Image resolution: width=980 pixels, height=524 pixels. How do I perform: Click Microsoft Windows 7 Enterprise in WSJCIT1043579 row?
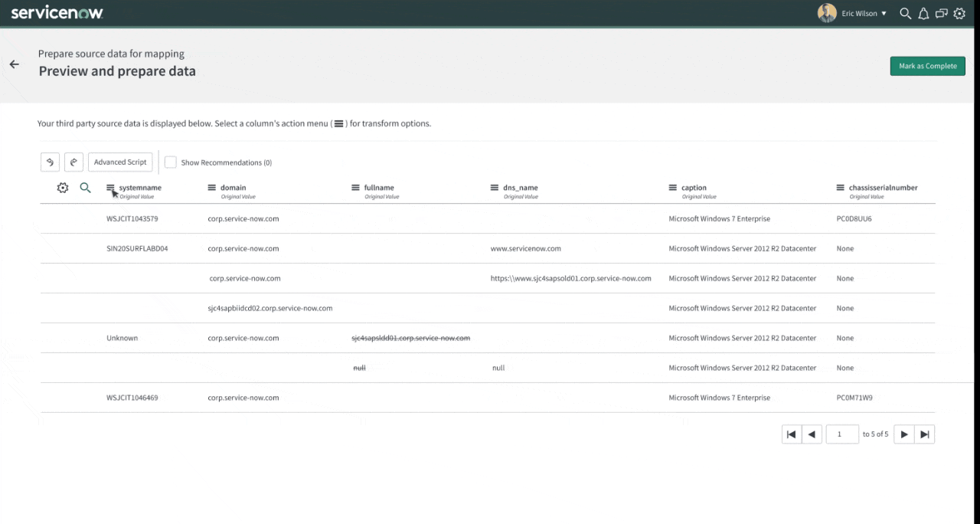720,219
